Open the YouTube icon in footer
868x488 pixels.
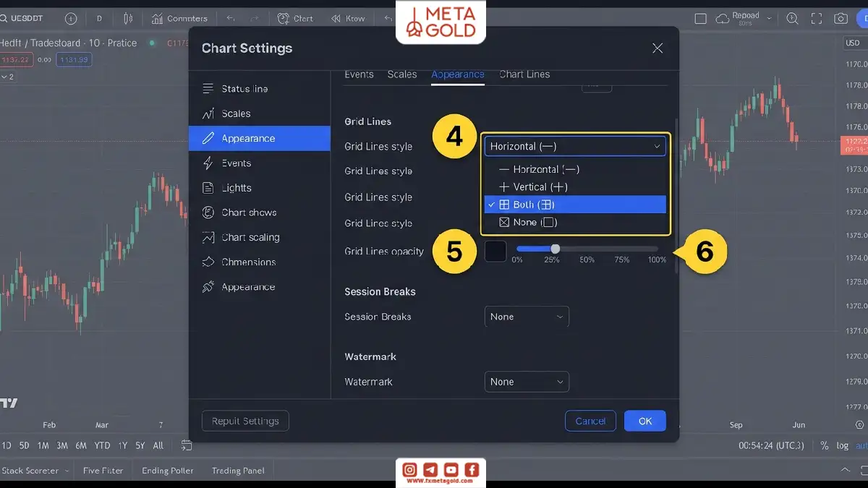point(451,470)
